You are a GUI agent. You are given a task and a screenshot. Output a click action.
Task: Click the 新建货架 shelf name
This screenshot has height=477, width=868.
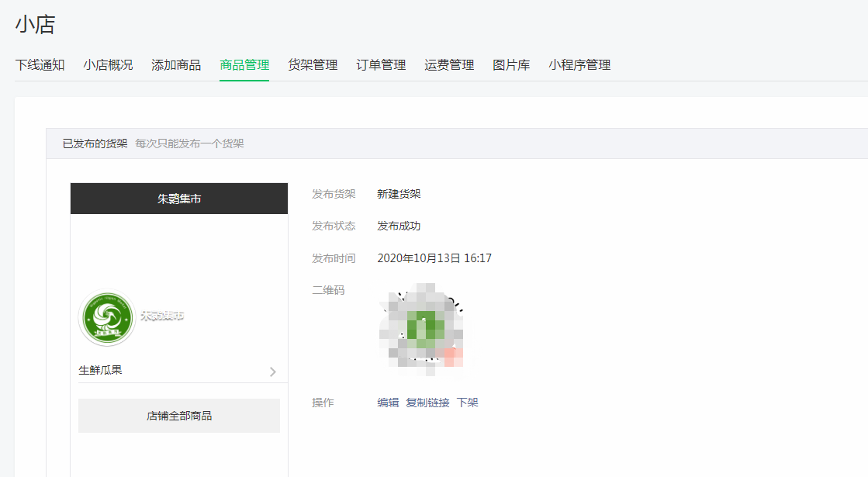click(399, 194)
